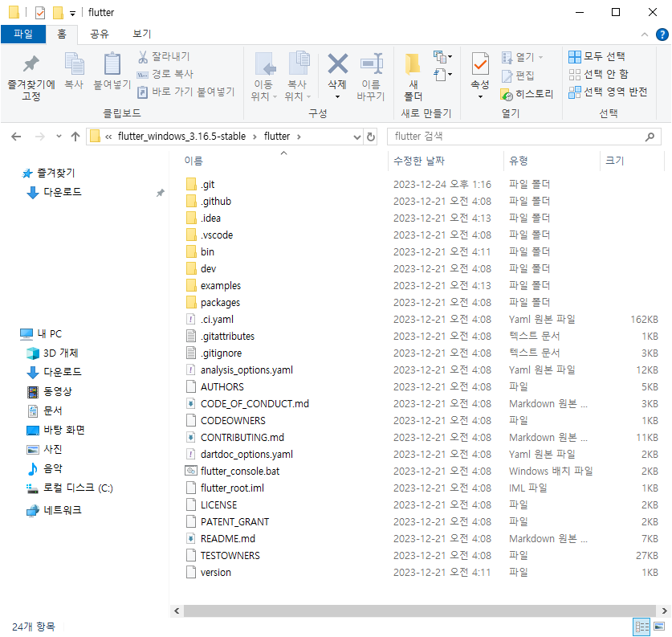
Task: Click flutter_windows_3.16.5-stable in the address bar
Action: 181,137
